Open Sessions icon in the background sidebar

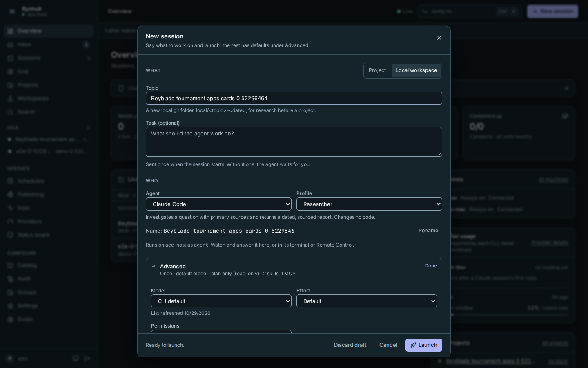(x=11, y=58)
